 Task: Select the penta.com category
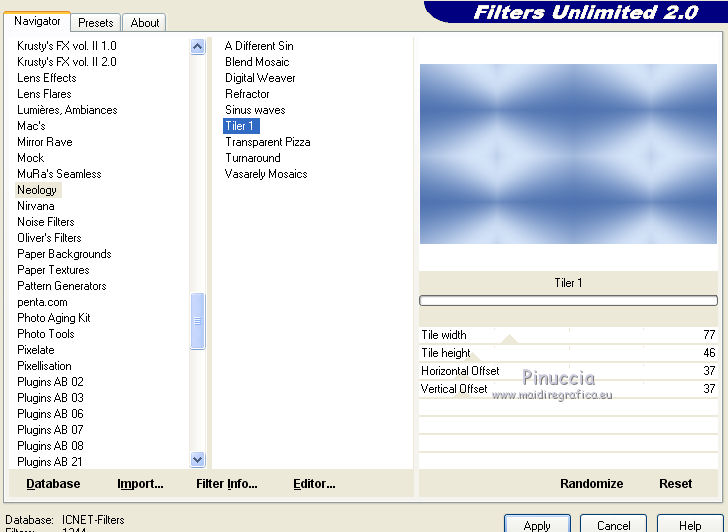pos(42,302)
